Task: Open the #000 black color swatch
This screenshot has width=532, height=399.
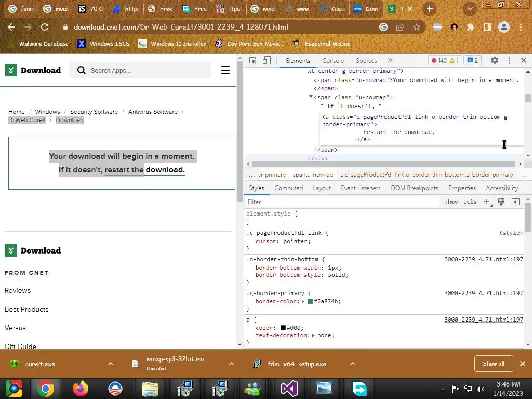Action: (x=283, y=328)
